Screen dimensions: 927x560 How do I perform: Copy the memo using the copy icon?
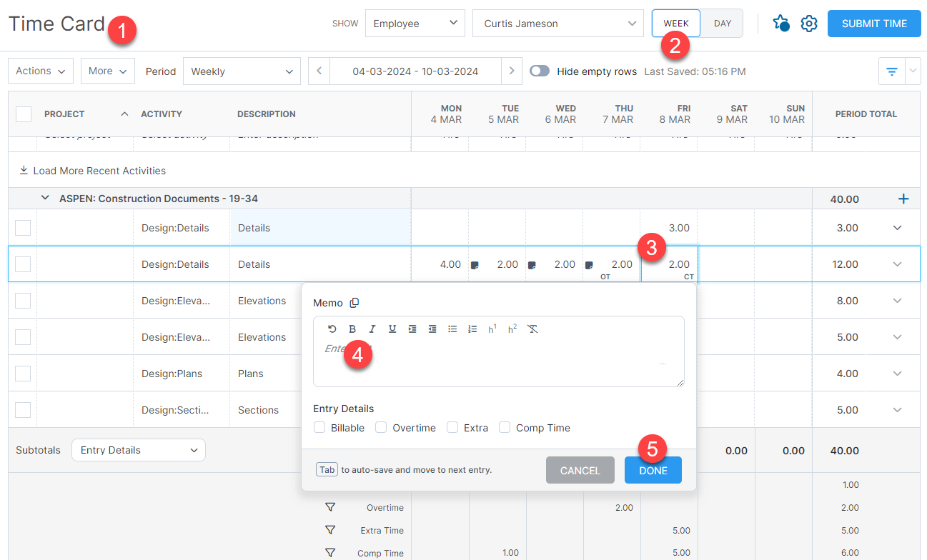tap(355, 302)
